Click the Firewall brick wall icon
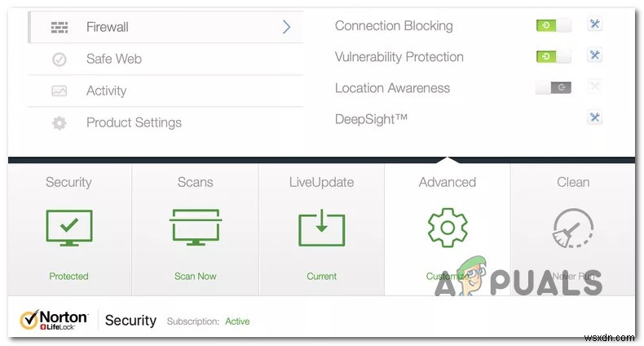The image size is (644, 346). tap(60, 27)
